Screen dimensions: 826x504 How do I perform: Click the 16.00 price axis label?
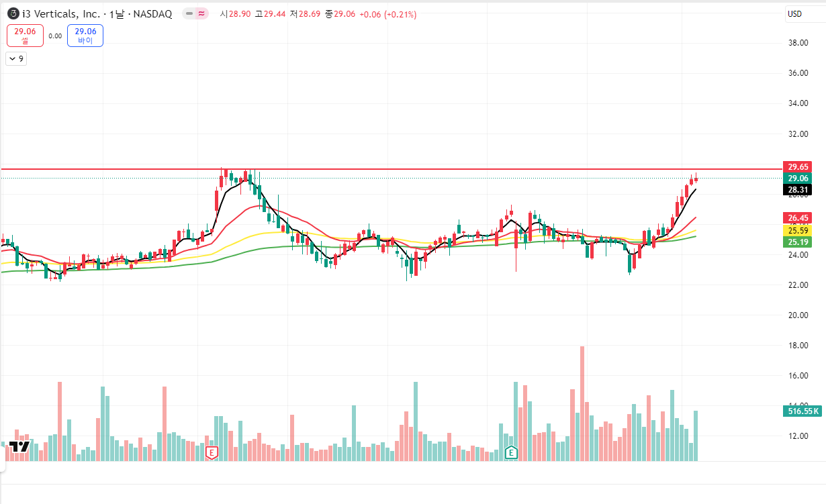click(798, 376)
